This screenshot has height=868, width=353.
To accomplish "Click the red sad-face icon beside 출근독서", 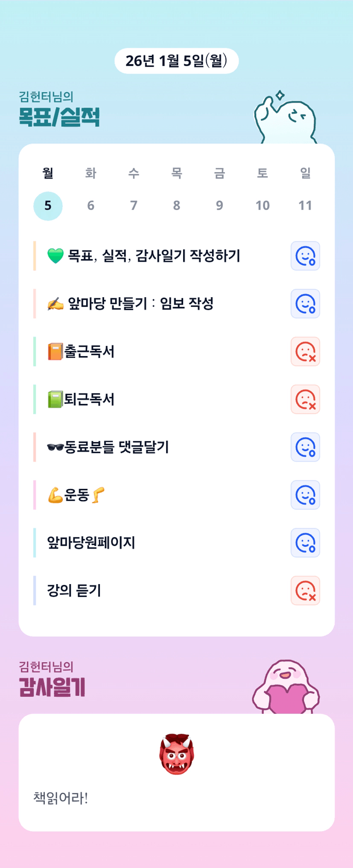I will coord(305,352).
